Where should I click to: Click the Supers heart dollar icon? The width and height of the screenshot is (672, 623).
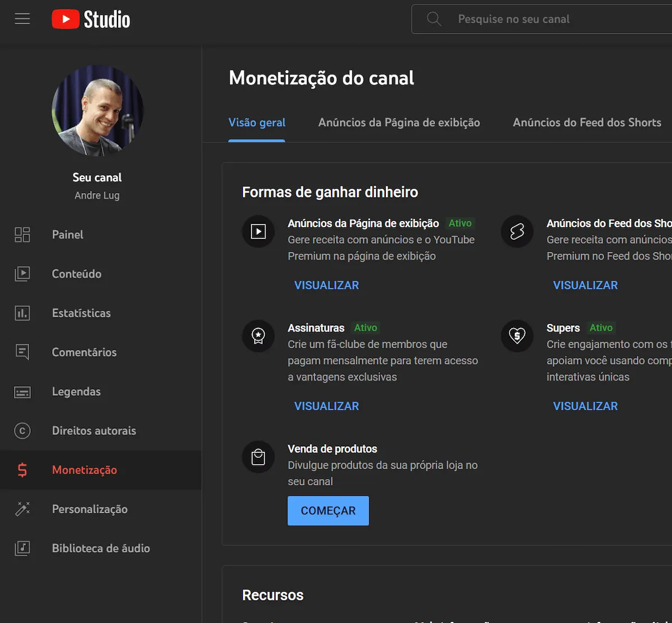pyautogui.click(x=517, y=336)
